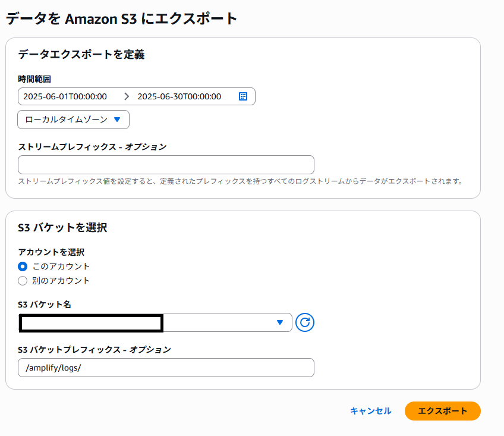Viewport: 504px width, 436px height.
Task: Click the circular refresh buckets icon
Action: coord(305,322)
